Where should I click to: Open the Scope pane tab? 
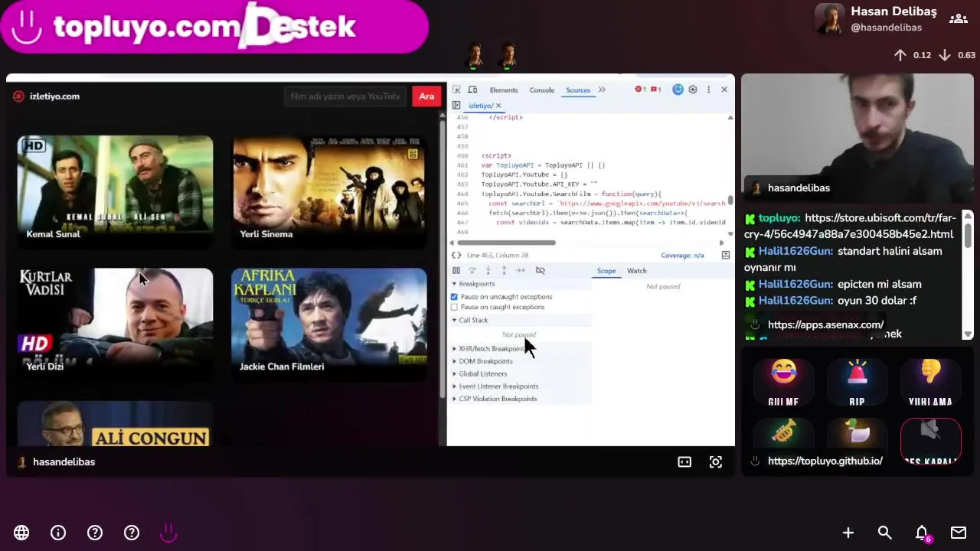coord(606,271)
